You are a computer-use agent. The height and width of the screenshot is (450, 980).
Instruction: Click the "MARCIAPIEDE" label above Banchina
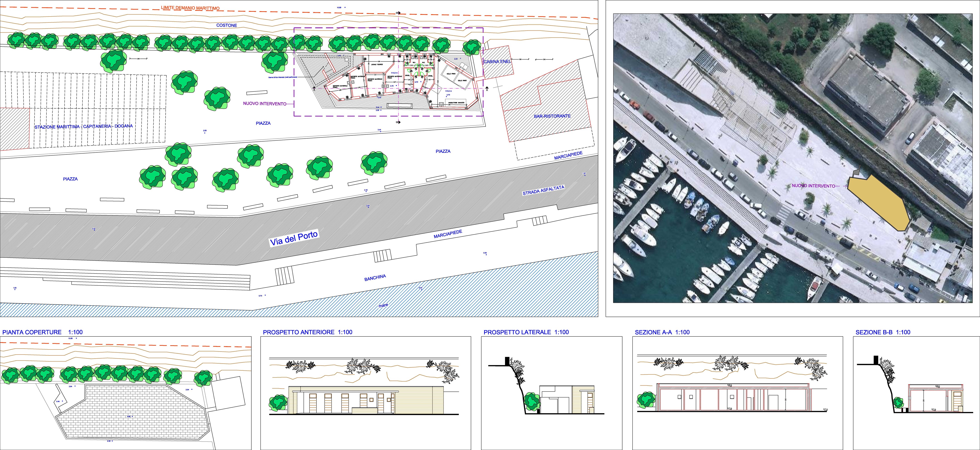coord(448,234)
